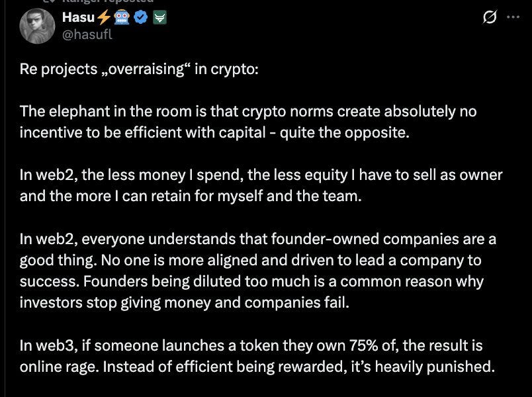Click the 'In web3' token launch paragraph
The width and height of the screenshot is (532, 397).
(x=257, y=355)
